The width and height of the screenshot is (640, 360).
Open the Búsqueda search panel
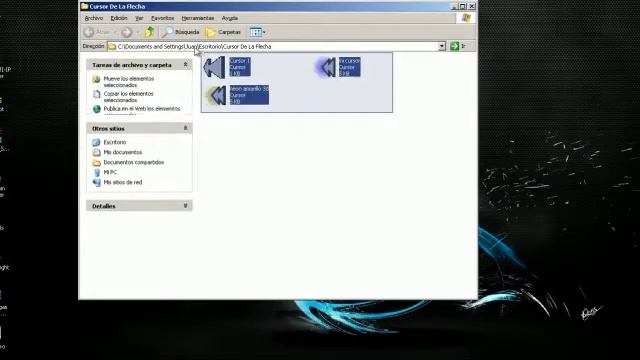181,32
